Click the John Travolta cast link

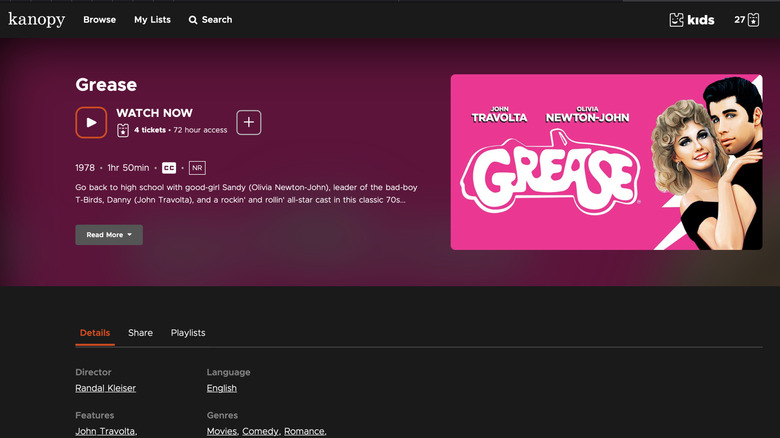click(x=105, y=431)
